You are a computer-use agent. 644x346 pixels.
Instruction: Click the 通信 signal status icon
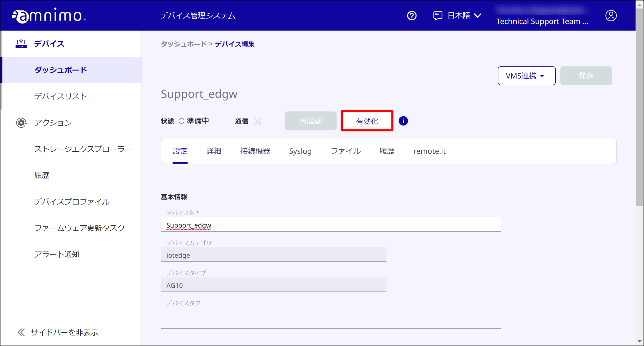pos(257,121)
